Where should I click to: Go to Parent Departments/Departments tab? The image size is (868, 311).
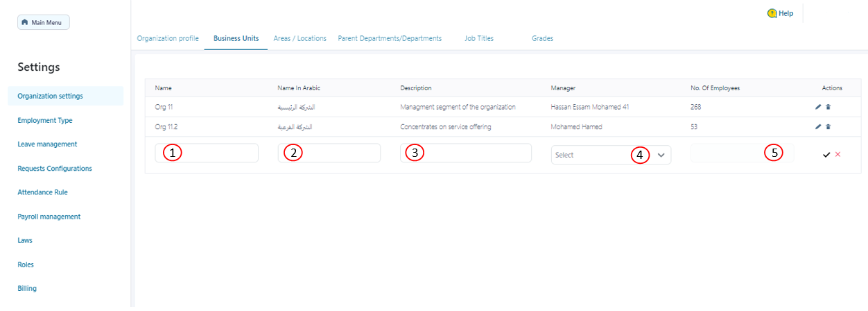(390, 38)
